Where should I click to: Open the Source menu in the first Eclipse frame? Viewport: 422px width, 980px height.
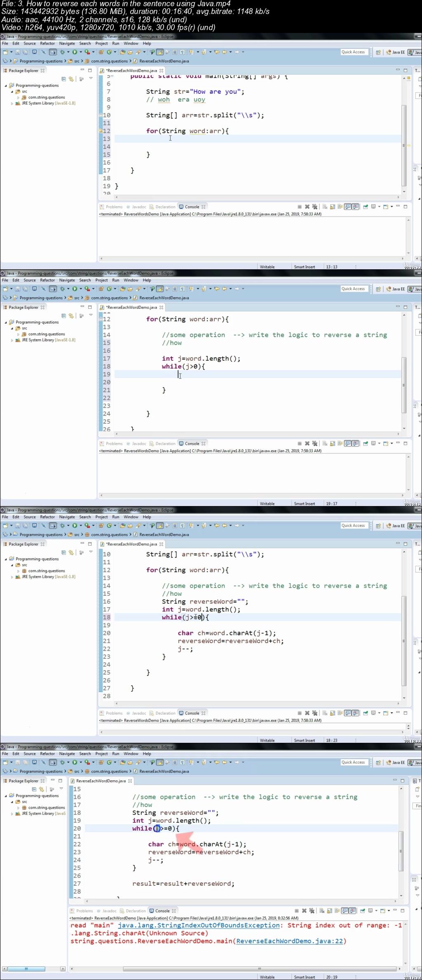pos(30,43)
